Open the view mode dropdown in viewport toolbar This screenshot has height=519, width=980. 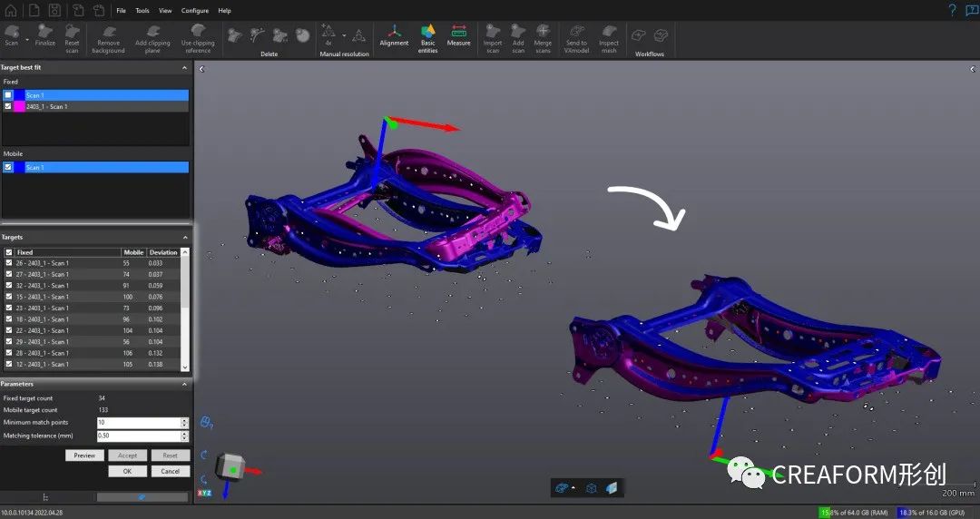pos(573,488)
